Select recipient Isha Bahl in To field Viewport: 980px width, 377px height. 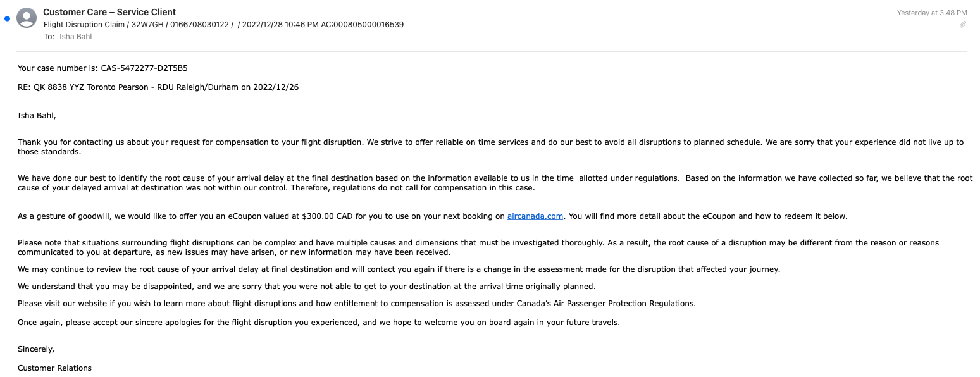pyautogui.click(x=75, y=36)
